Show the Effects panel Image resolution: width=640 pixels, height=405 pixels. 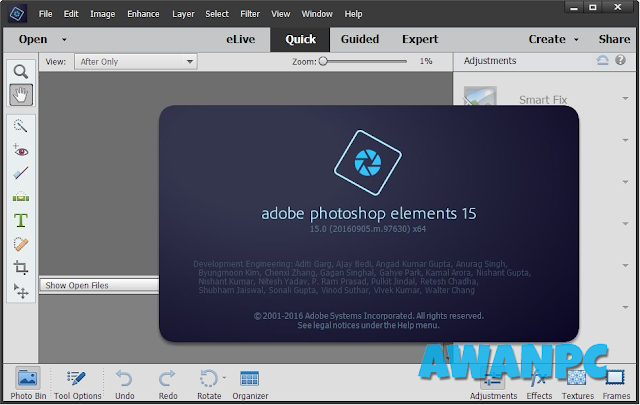pos(539,385)
